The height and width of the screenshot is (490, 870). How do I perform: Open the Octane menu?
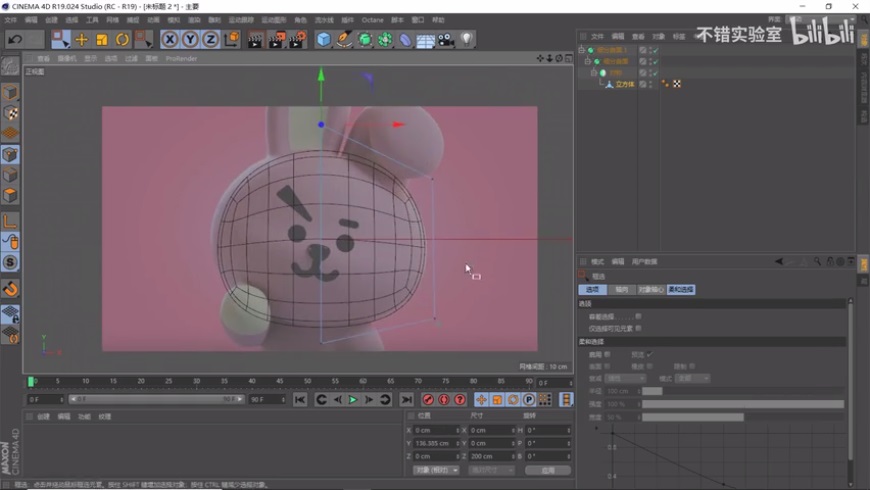coord(372,20)
